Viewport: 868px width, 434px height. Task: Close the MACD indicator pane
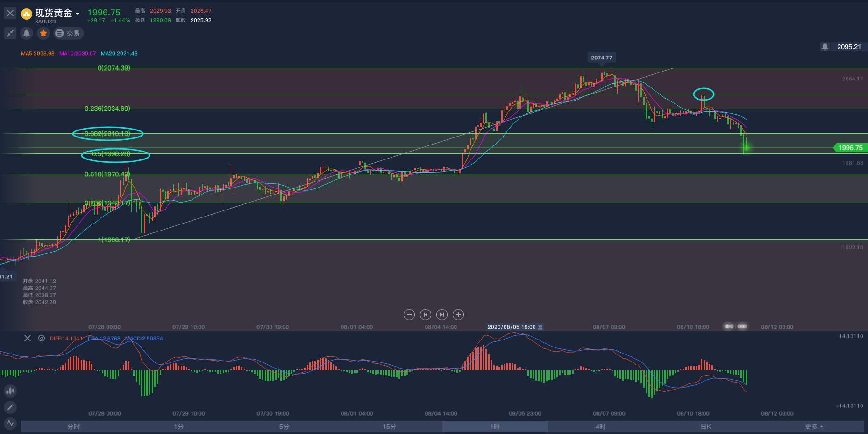click(28, 338)
